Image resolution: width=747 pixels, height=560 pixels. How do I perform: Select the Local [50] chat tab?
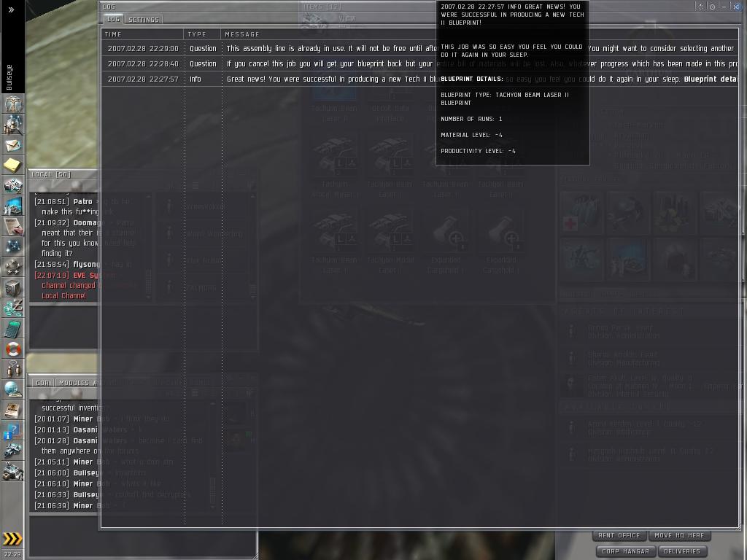tap(52, 175)
